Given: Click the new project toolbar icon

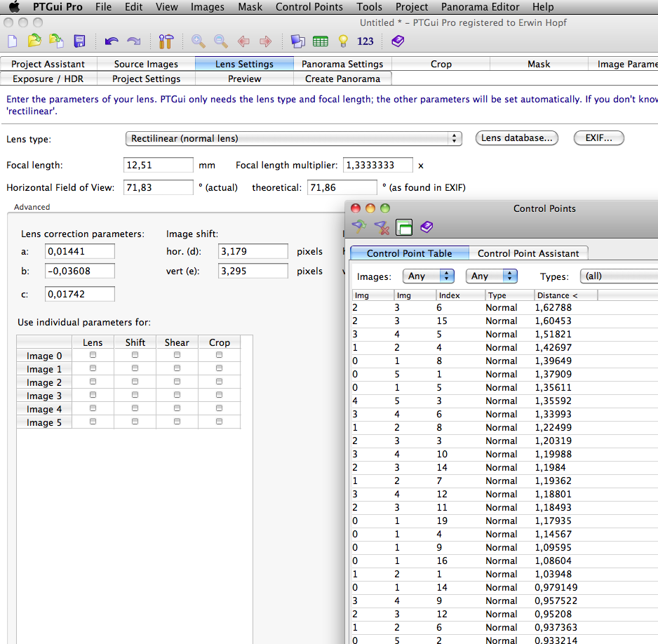Looking at the screenshot, I should (x=12, y=41).
